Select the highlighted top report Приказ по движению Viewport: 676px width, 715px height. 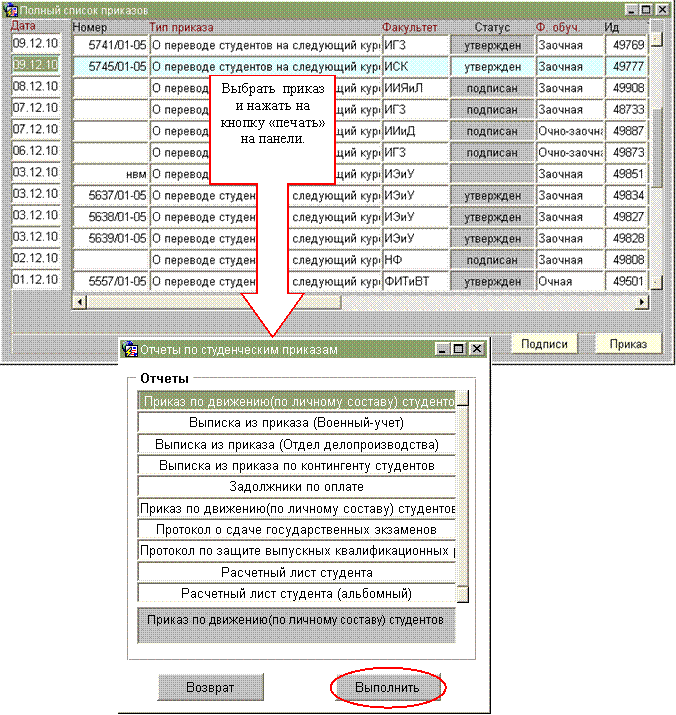coord(296,401)
